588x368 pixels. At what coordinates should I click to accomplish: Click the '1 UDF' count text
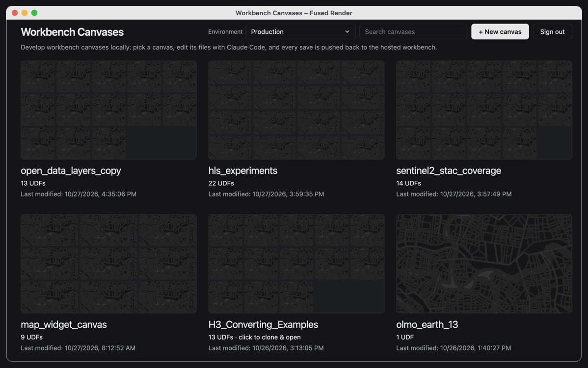405,337
